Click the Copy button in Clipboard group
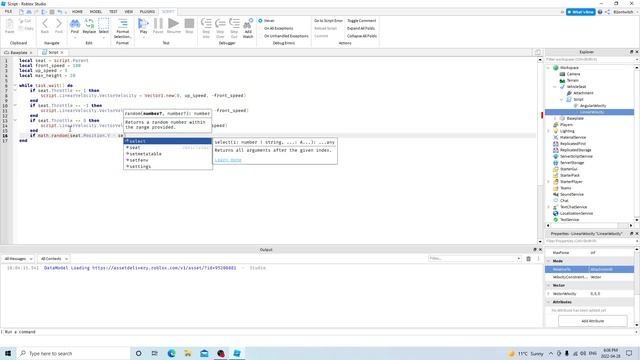The width and height of the screenshot is (640, 360). click(26, 29)
